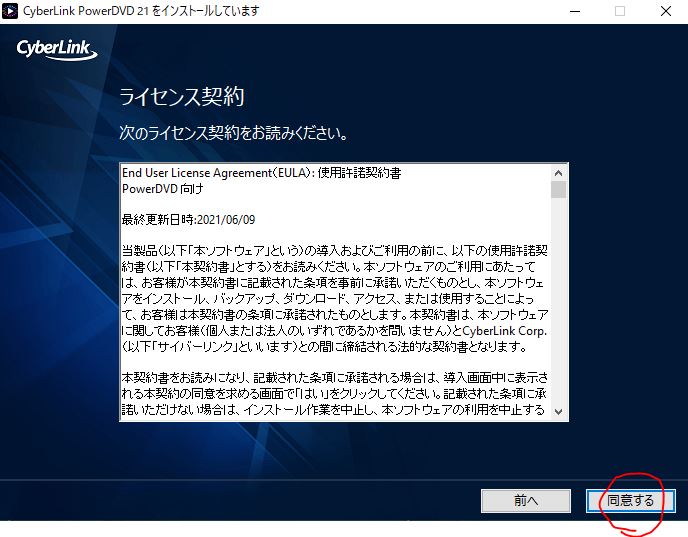Click the CyberLink logo
The height and width of the screenshot is (537, 688).
coord(57,49)
